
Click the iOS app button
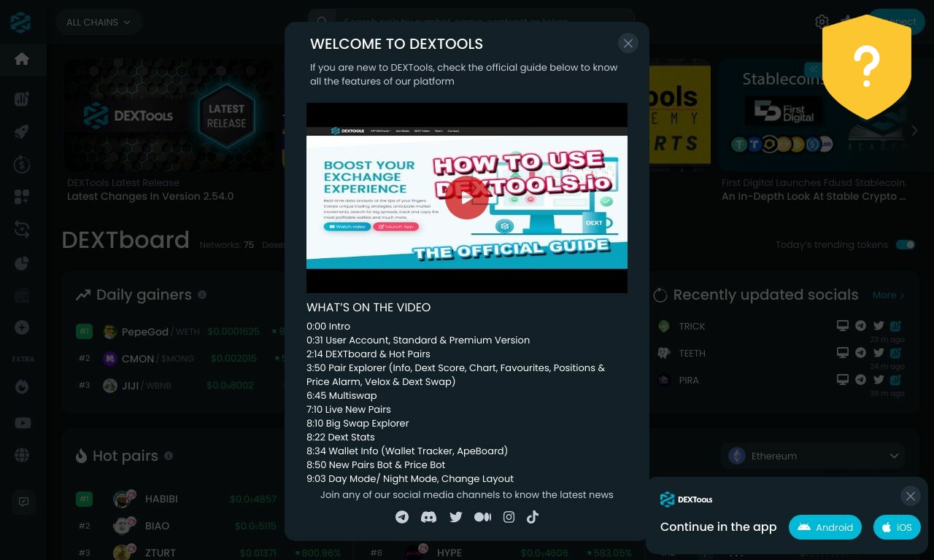(x=897, y=527)
